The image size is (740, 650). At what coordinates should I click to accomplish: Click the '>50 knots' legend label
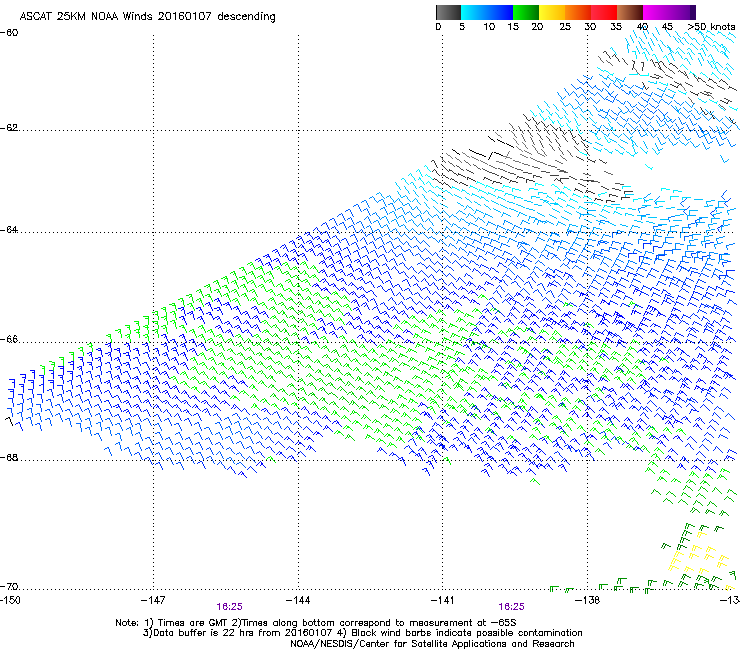(712, 26)
